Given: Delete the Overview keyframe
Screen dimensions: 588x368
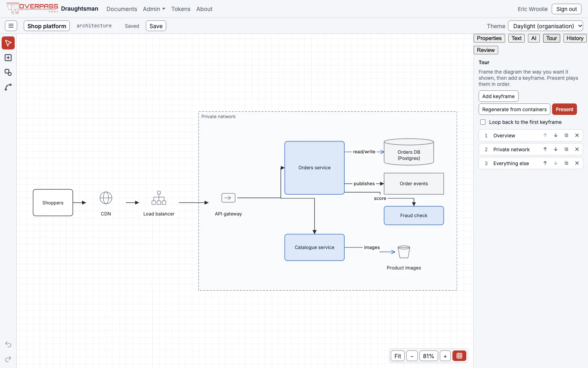Looking at the screenshot, I should point(577,135).
